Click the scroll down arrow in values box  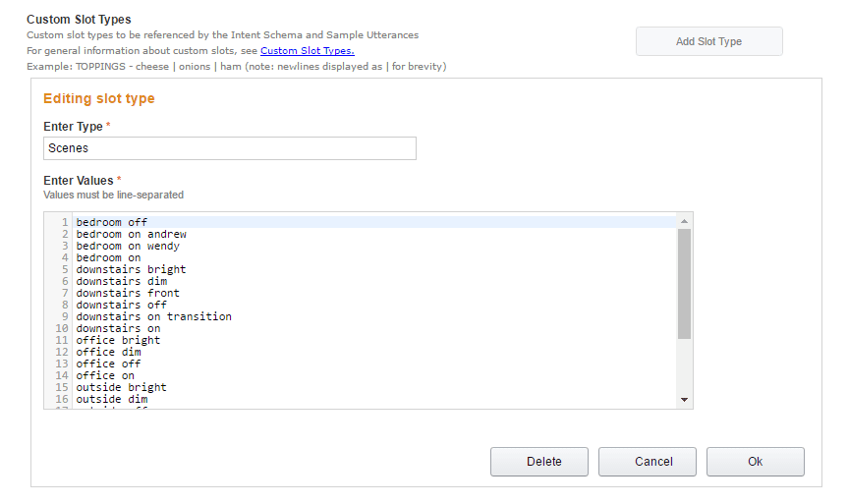coord(684,399)
